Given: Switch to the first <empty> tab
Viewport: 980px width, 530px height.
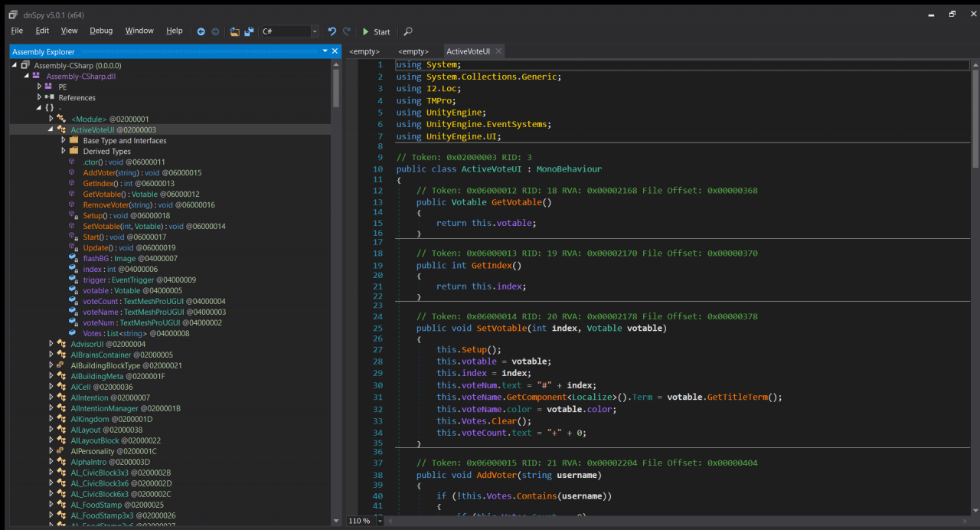Looking at the screenshot, I should coord(364,51).
